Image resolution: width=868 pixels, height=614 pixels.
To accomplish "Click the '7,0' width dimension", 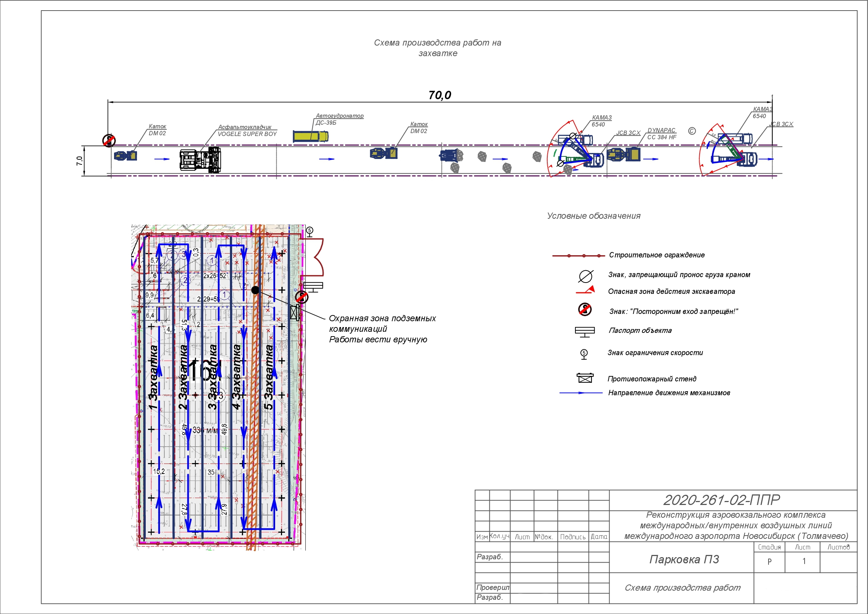I will (x=79, y=161).
